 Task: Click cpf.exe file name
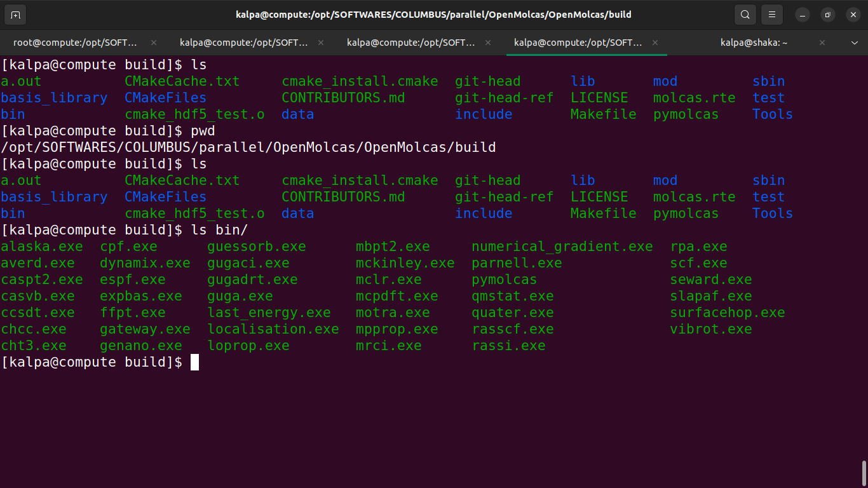coord(129,247)
